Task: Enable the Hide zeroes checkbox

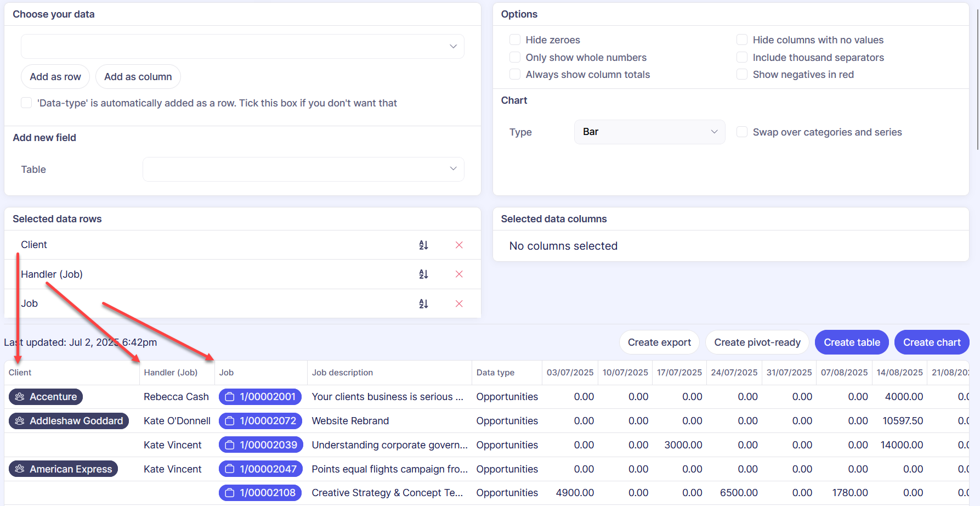Action: click(515, 40)
